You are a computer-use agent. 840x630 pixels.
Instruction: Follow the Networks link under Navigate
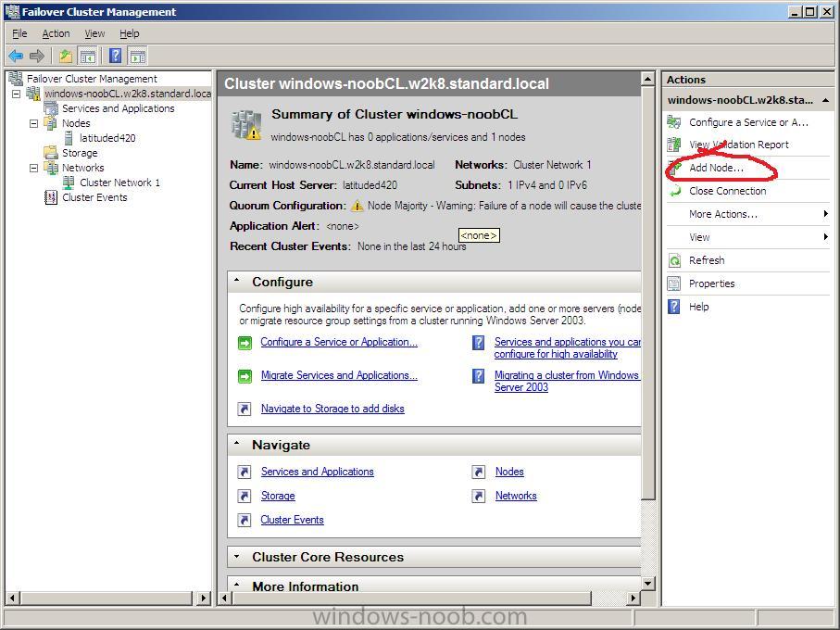(x=516, y=496)
